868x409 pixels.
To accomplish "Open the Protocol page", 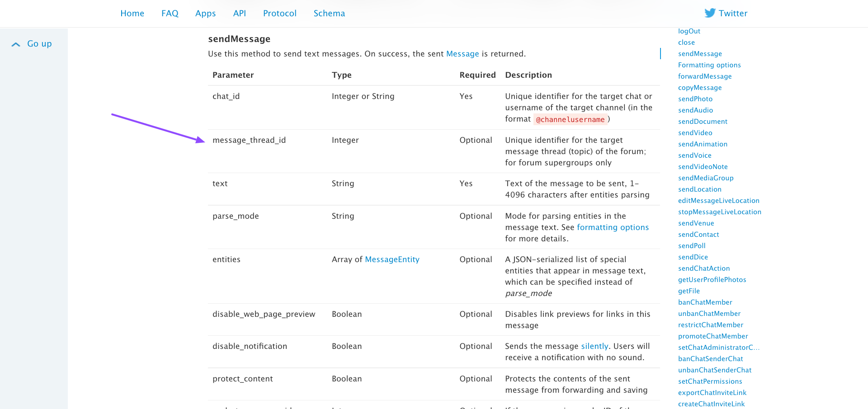I will [x=279, y=14].
